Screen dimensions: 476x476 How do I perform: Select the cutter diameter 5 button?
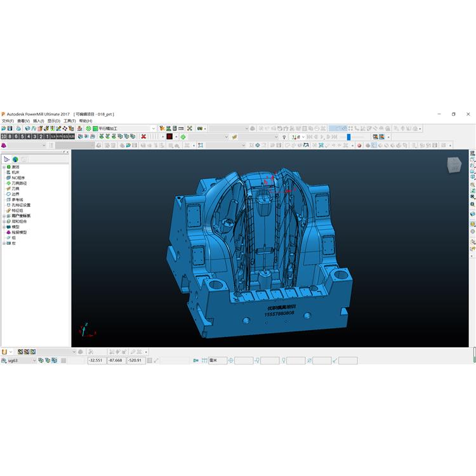pyautogui.click(x=22, y=136)
